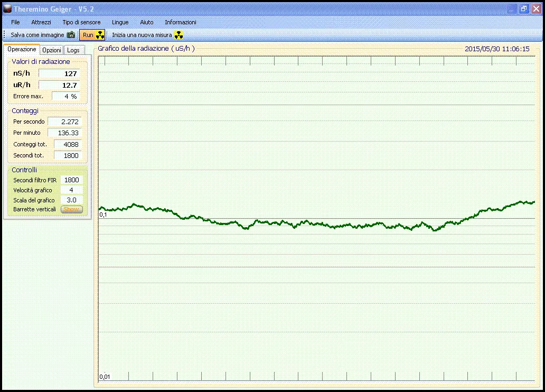Click the camera icon beside Salva come immagine
Screen dimensions: 545x392
click(71, 35)
